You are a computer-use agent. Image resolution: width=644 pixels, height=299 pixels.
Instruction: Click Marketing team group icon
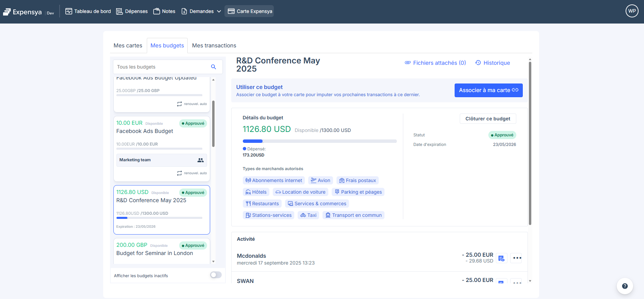[200, 160]
